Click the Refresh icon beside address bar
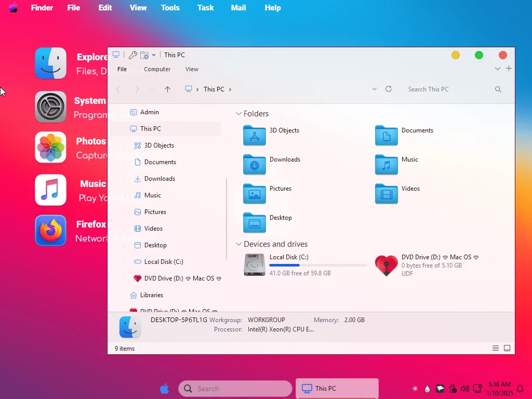This screenshot has height=399, width=532. (x=389, y=89)
